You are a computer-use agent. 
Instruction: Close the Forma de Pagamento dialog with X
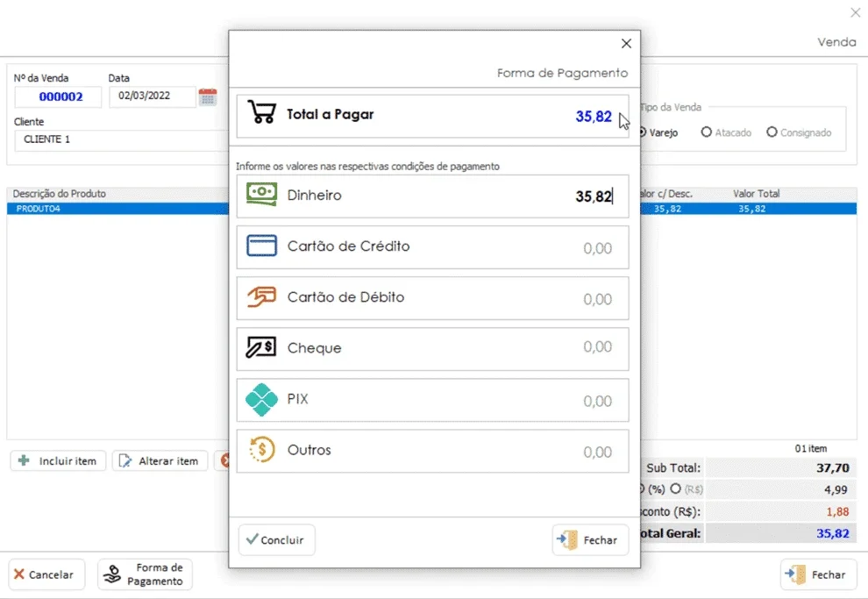(626, 43)
